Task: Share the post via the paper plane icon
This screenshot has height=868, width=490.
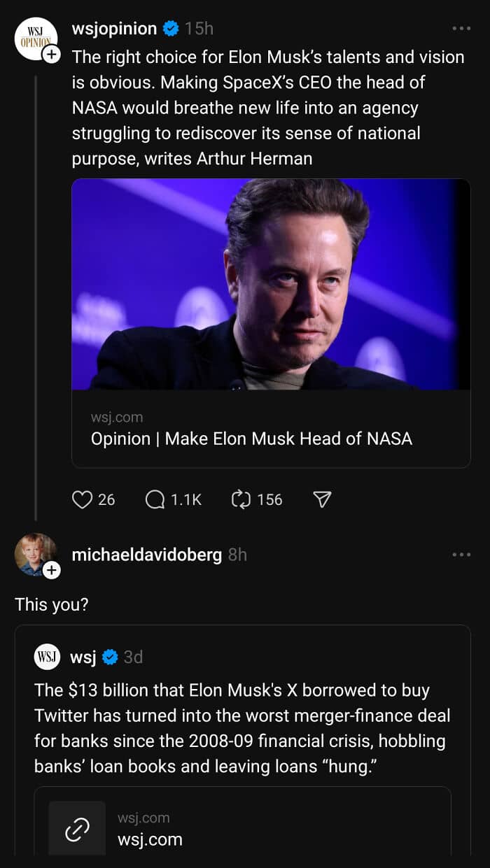Action: pyautogui.click(x=321, y=499)
